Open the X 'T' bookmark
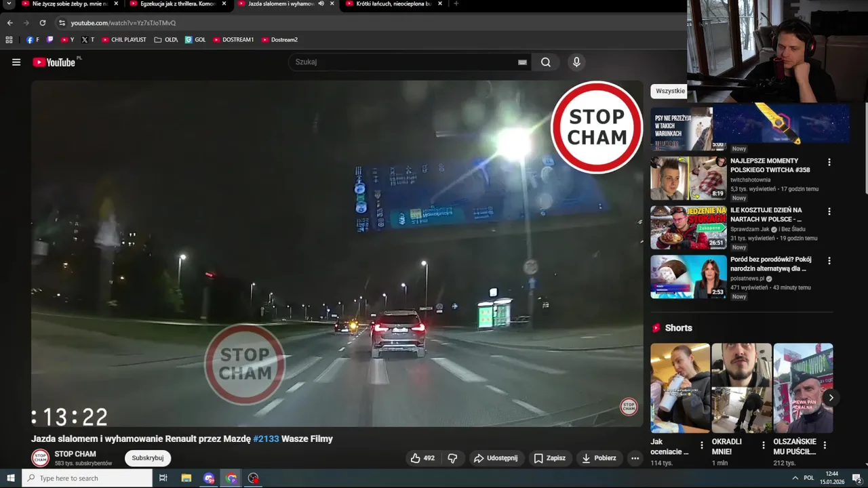The image size is (868, 488). [x=88, y=40]
